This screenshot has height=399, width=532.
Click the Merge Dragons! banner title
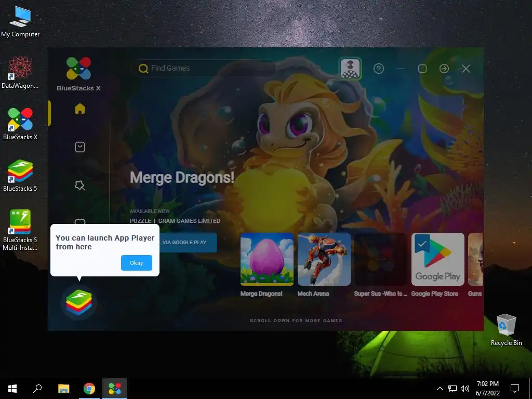click(182, 178)
